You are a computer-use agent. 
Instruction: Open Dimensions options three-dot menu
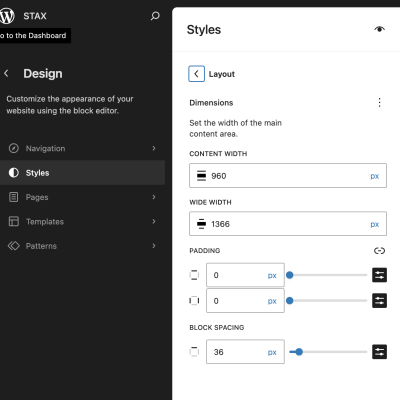coord(379,102)
